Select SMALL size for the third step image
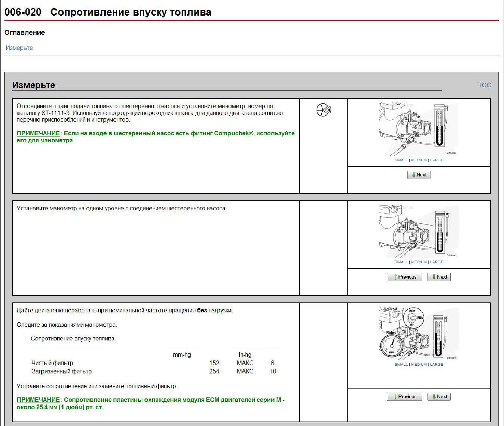 click(401, 364)
